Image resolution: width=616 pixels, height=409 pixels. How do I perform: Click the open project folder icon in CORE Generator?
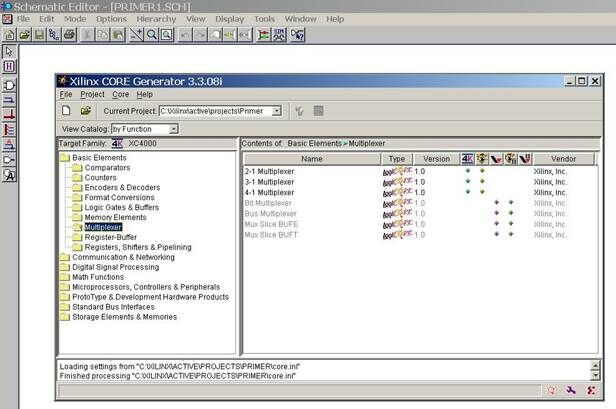point(86,111)
